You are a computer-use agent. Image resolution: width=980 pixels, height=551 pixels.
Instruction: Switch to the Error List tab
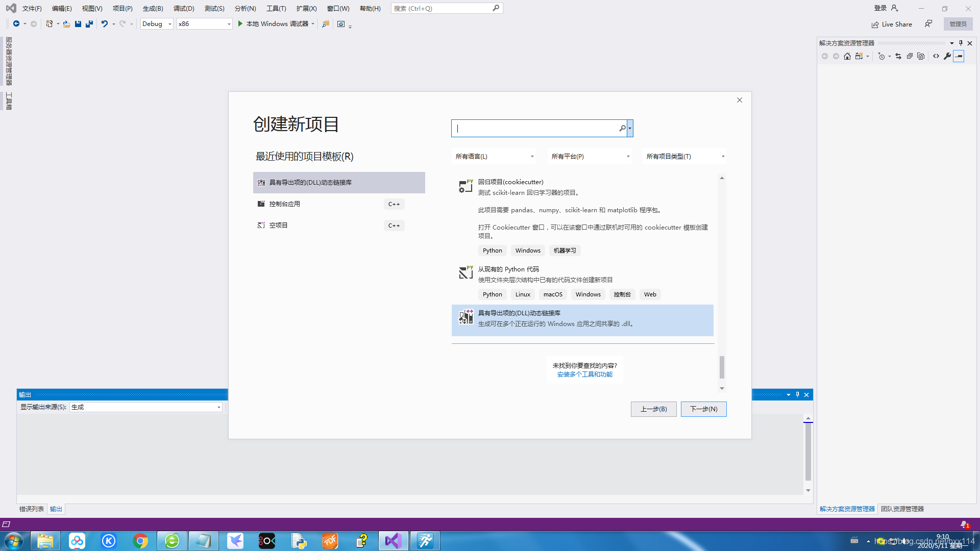click(x=32, y=509)
